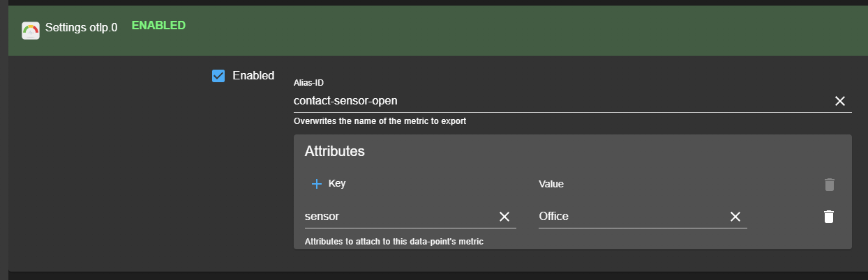Click the otlp adapter gauge icon
The width and height of the screenshot is (868, 280).
coord(31,30)
